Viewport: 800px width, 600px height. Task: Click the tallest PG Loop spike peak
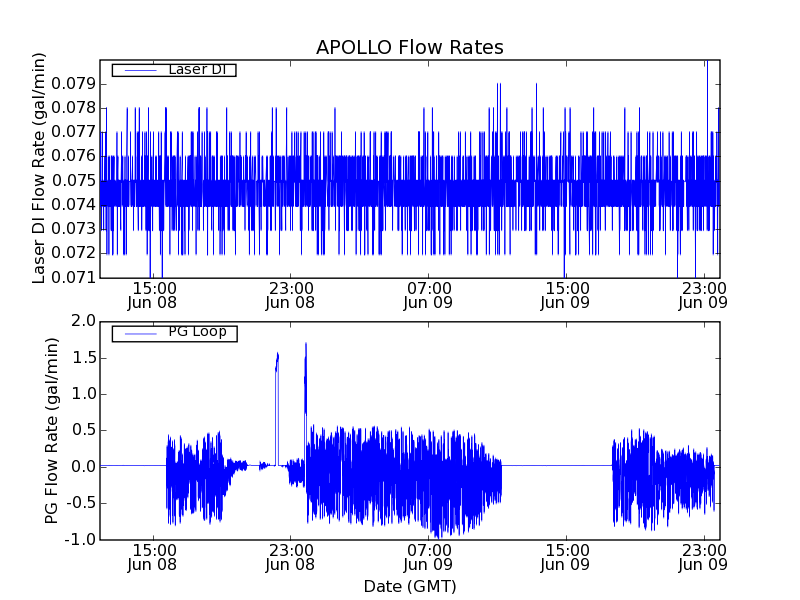(x=305, y=345)
